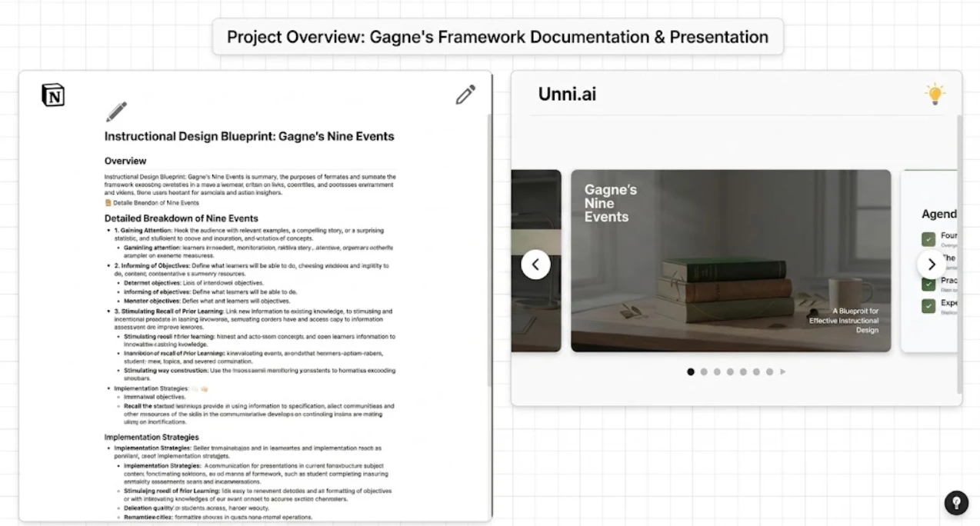Click the 'Unni.ai' panel heading
980x526 pixels.
567,95
